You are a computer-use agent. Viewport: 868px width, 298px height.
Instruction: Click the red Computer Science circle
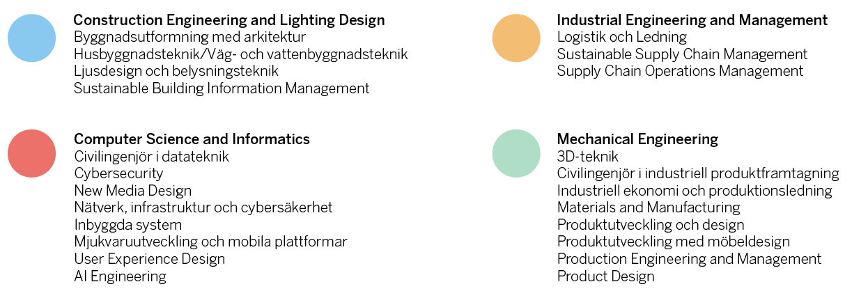(x=31, y=153)
